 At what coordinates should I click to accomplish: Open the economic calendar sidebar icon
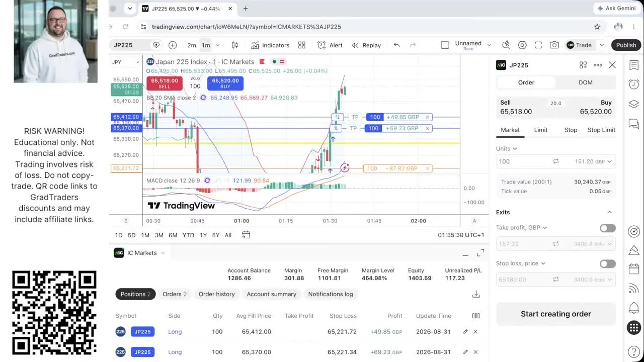click(x=634, y=269)
